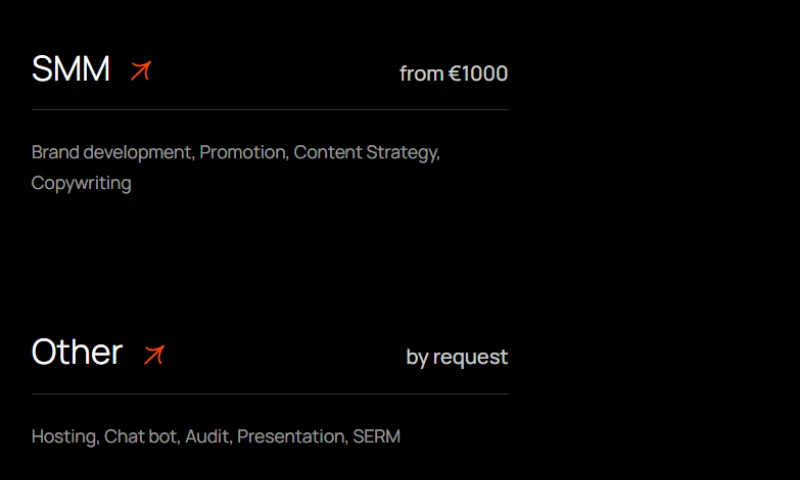Click the "SERM" service text
800x480 pixels.
[377, 437]
